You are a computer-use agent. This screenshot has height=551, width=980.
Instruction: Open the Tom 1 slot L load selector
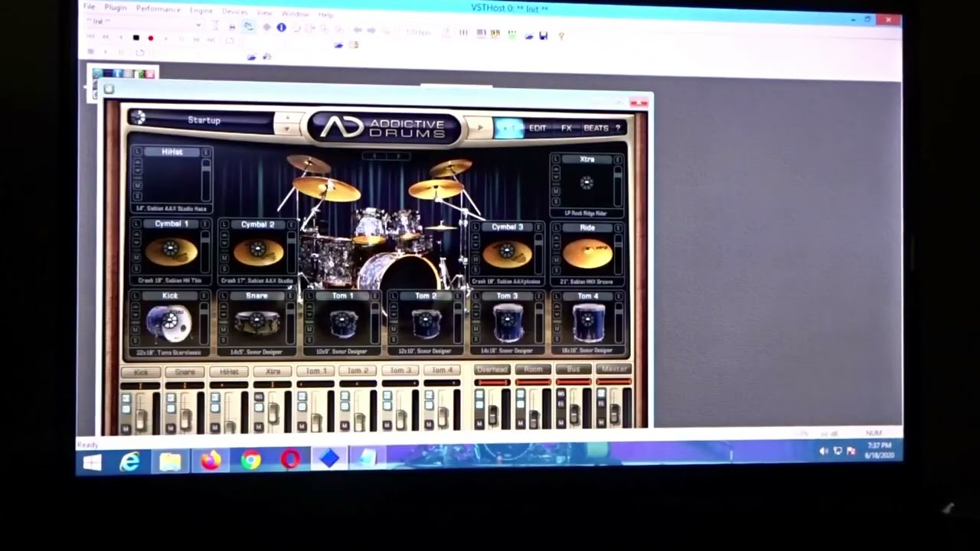point(310,298)
